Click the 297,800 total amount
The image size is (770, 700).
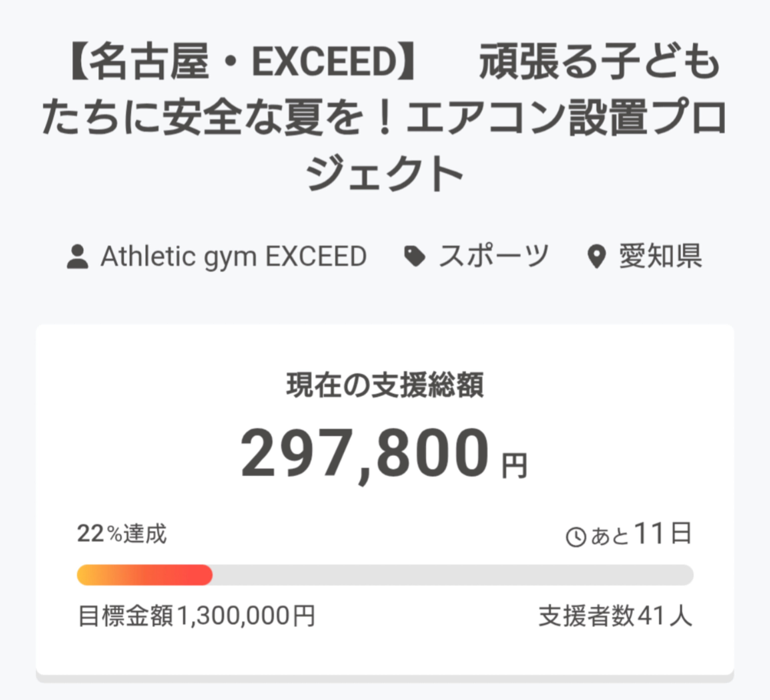point(364,453)
